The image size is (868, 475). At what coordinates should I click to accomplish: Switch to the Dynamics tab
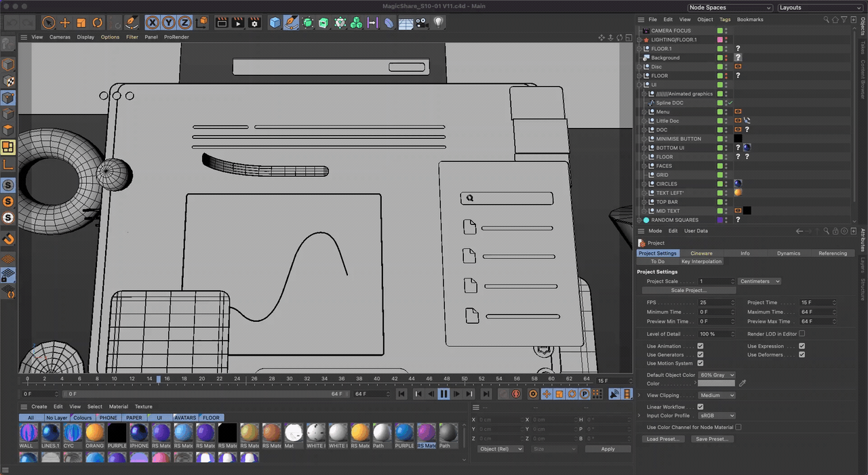pyautogui.click(x=789, y=253)
